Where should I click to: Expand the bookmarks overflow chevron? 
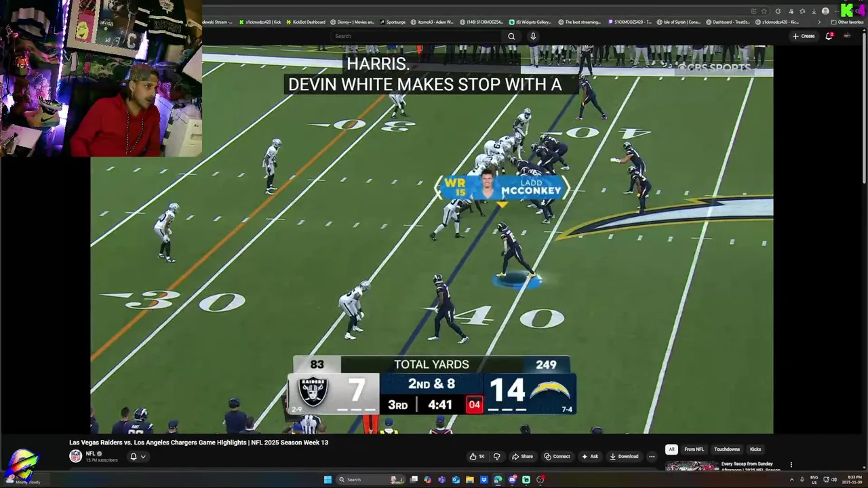click(x=819, y=22)
